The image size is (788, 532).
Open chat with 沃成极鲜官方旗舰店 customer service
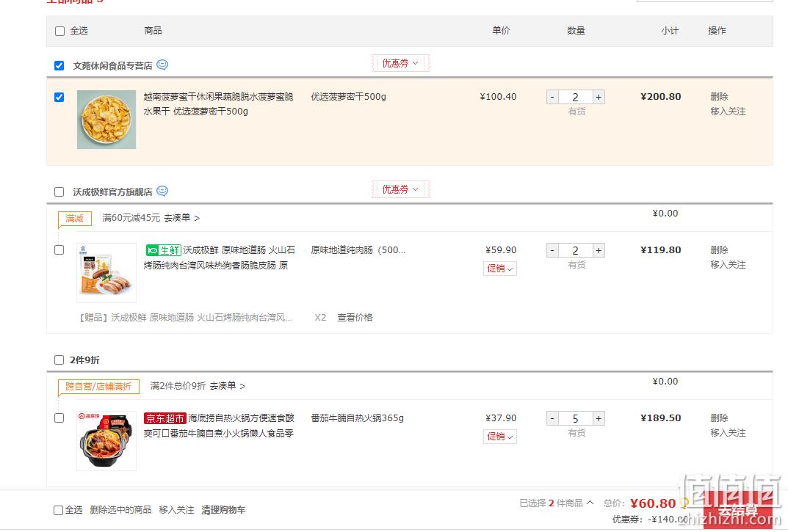[x=162, y=191]
